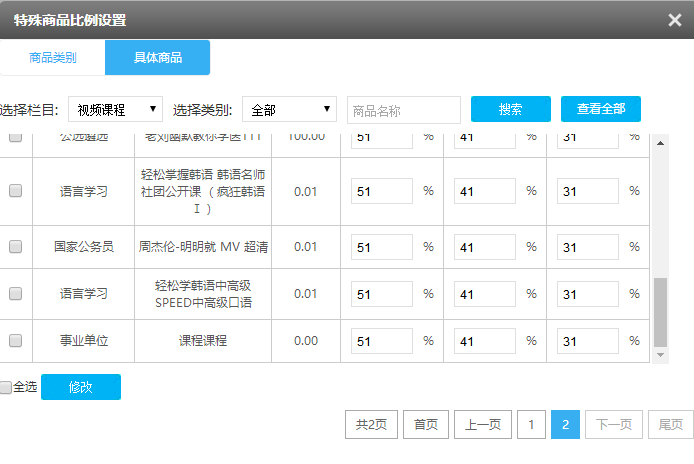Close the 特殊商品比例设置 dialog
Viewport: 694px width, 464px height.
click(x=675, y=20)
